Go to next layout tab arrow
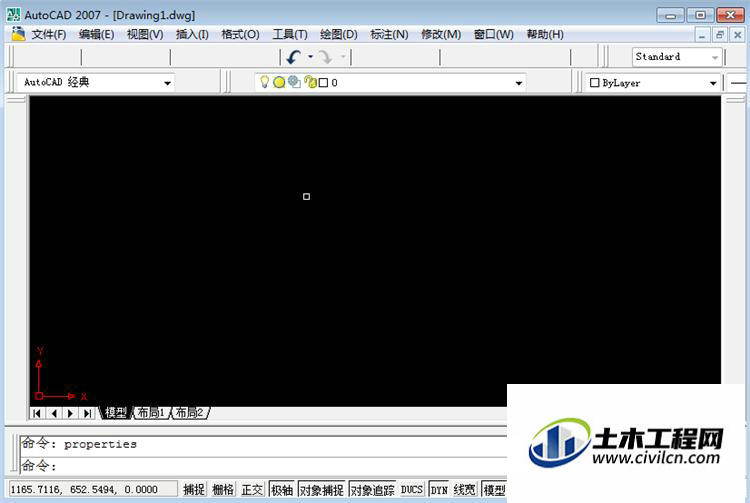 tap(71, 413)
